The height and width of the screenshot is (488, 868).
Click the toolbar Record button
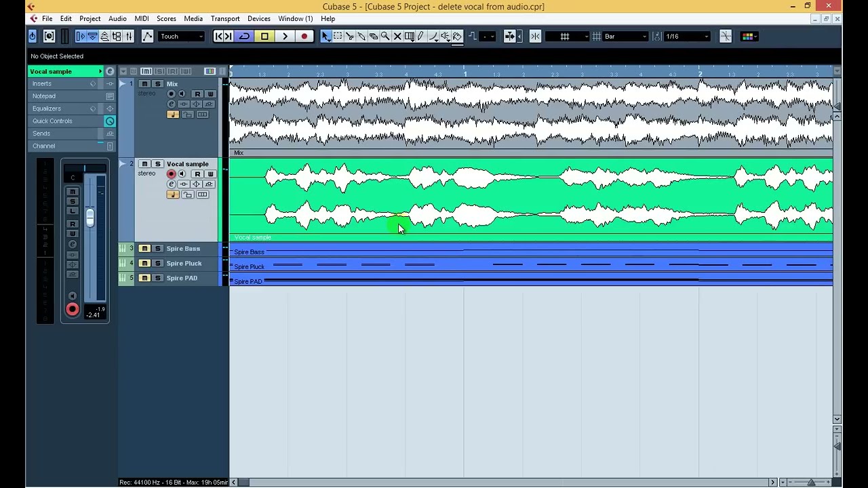[x=304, y=36]
